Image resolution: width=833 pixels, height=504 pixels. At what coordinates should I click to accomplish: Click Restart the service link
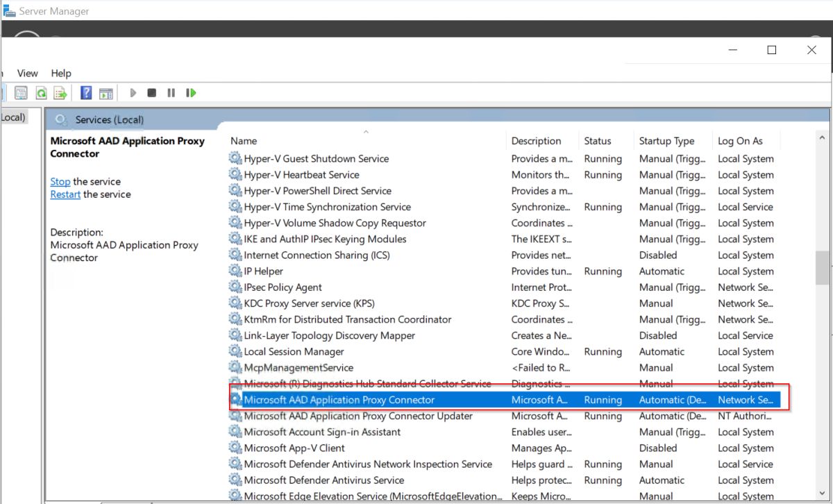(65, 194)
